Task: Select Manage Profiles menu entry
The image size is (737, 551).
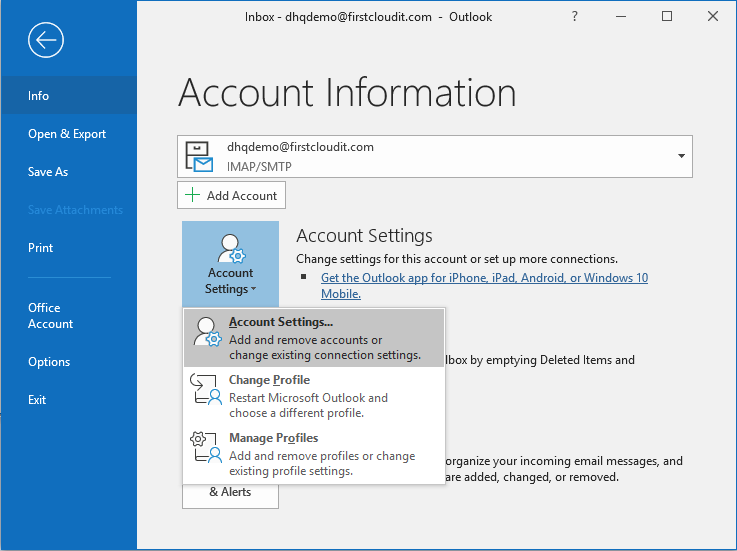Action: click(x=314, y=454)
